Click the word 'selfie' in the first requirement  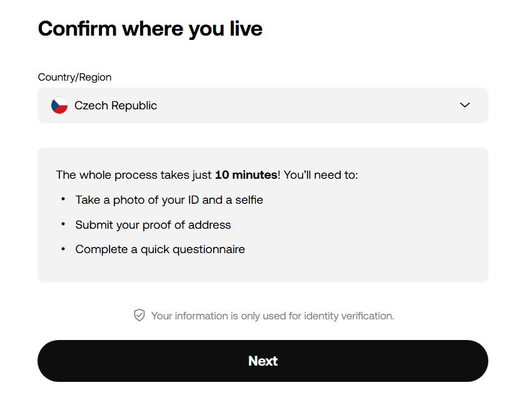coord(249,200)
